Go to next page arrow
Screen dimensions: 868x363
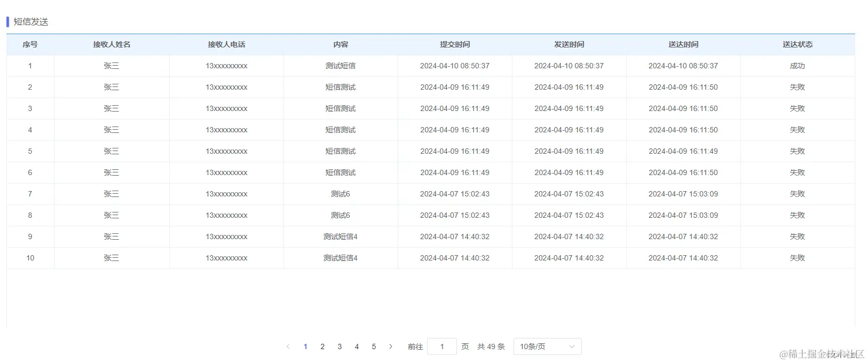click(x=391, y=346)
